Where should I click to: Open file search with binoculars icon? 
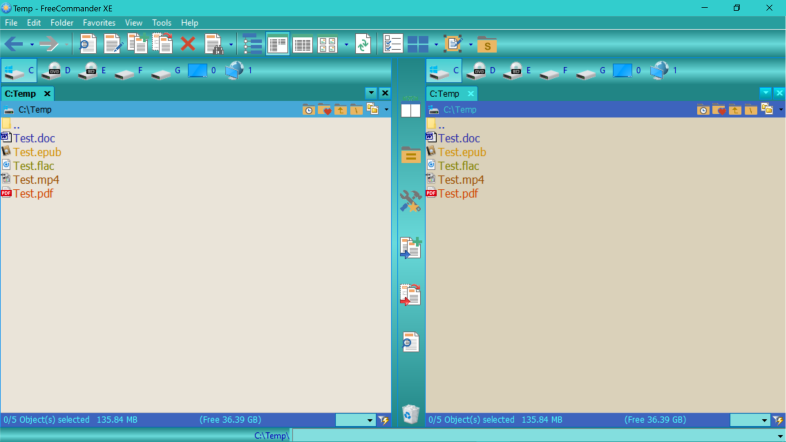(x=214, y=44)
